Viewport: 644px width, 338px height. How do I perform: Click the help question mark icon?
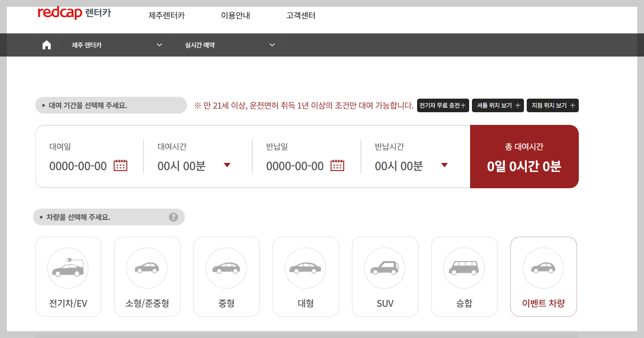173,217
